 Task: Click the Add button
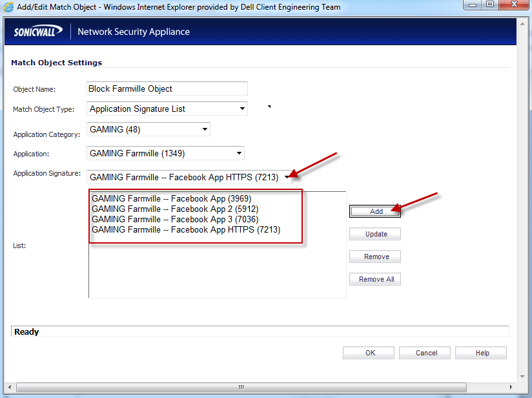pyautogui.click(x=375, y=211)
